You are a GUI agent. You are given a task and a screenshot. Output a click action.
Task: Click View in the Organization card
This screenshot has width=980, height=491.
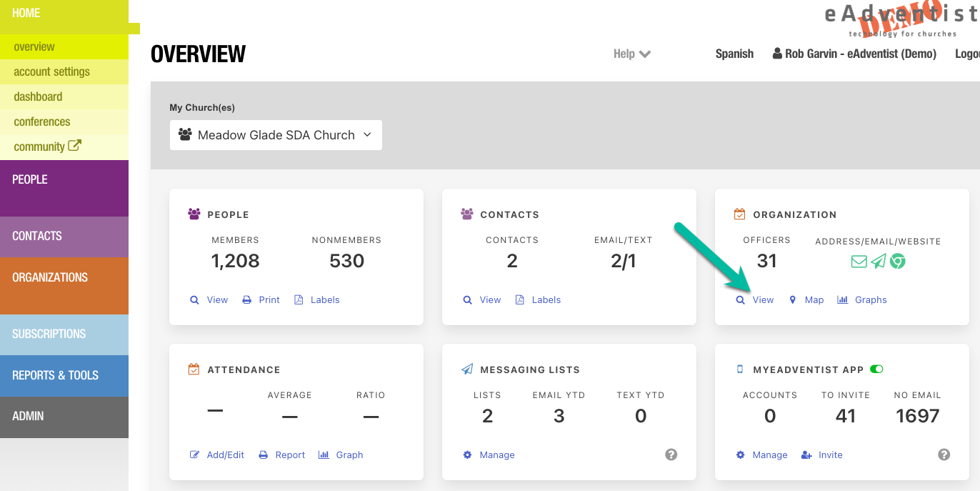pyautogui.click(x=755, y=300)
